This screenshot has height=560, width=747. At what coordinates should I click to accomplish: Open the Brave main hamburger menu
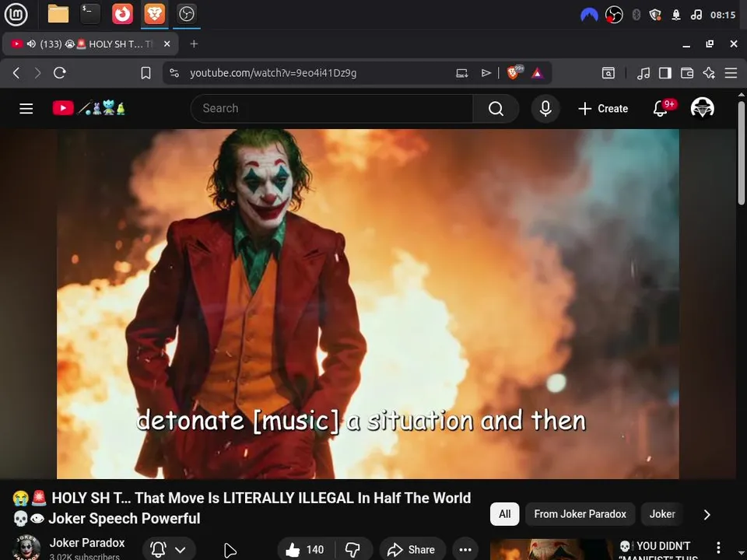click(731, 73)
